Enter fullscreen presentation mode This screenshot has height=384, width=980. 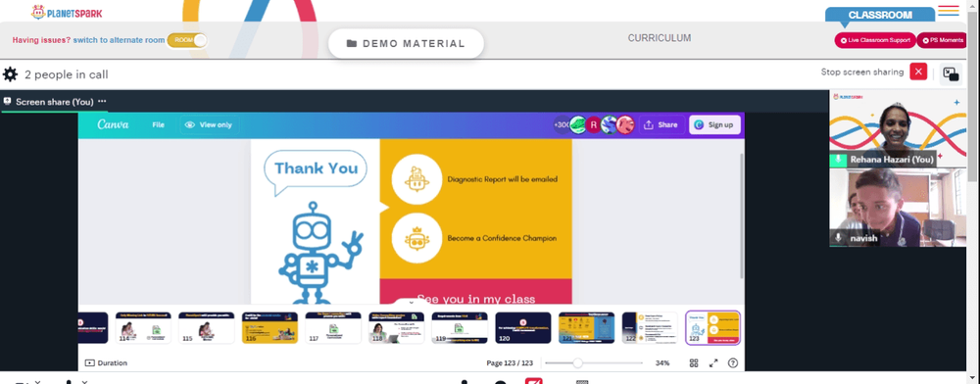pyautogui.click(x=713, y=362)
